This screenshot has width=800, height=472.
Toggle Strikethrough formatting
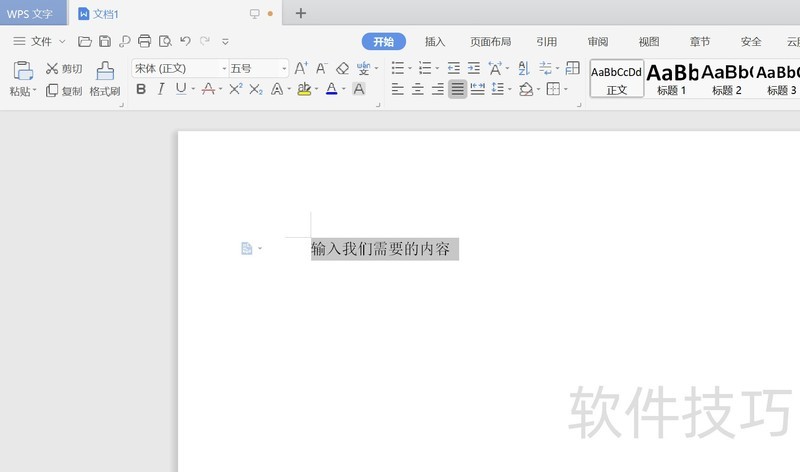click(208, 89)
